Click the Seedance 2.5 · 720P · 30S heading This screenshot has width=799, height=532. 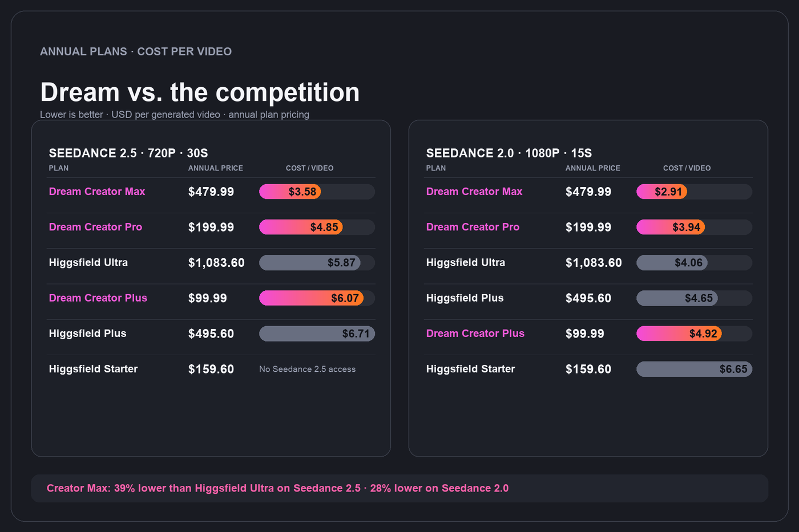(128, 153)
